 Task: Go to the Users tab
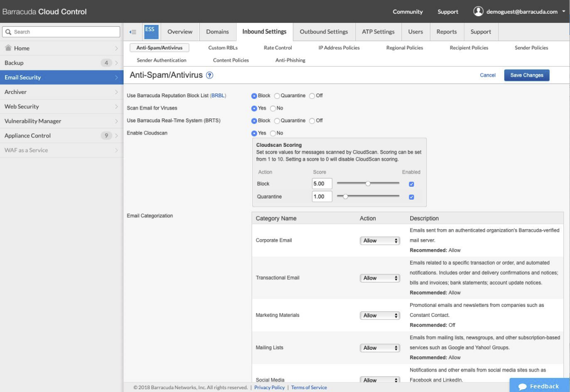[415, 32]
